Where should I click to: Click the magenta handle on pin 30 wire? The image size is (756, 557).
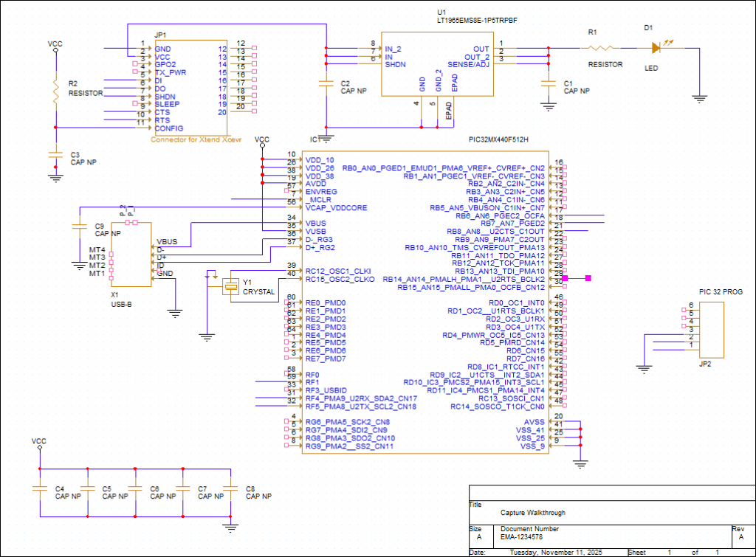point(588,278)
